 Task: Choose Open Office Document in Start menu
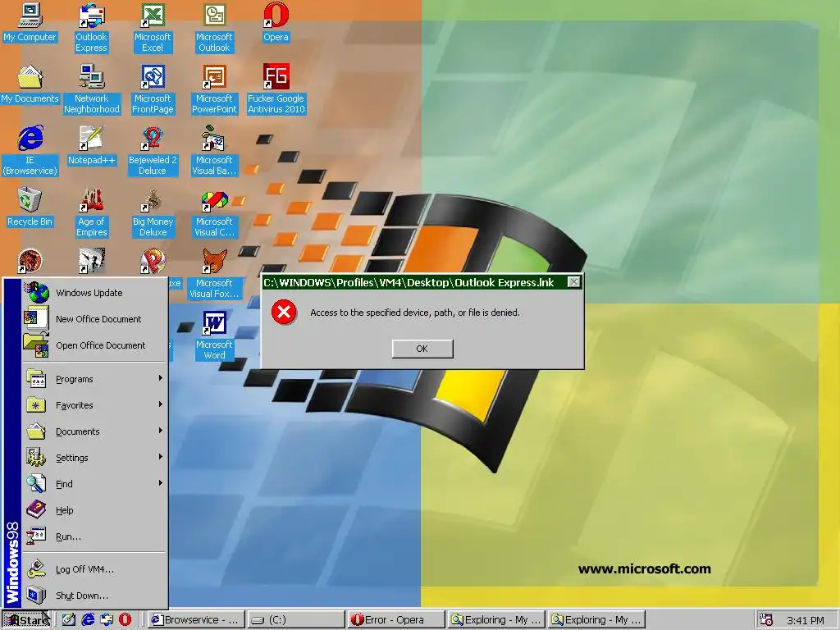pyautogui.click(x=94, y=345)
